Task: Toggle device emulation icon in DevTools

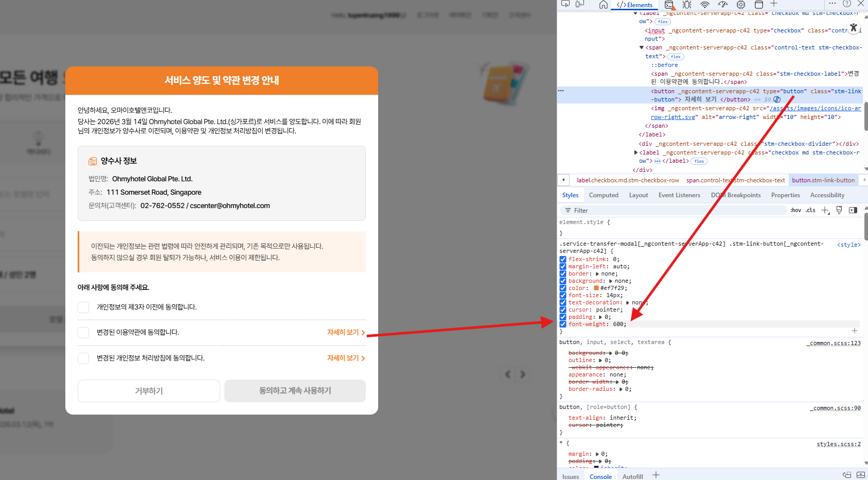Action: coord(580,4)
